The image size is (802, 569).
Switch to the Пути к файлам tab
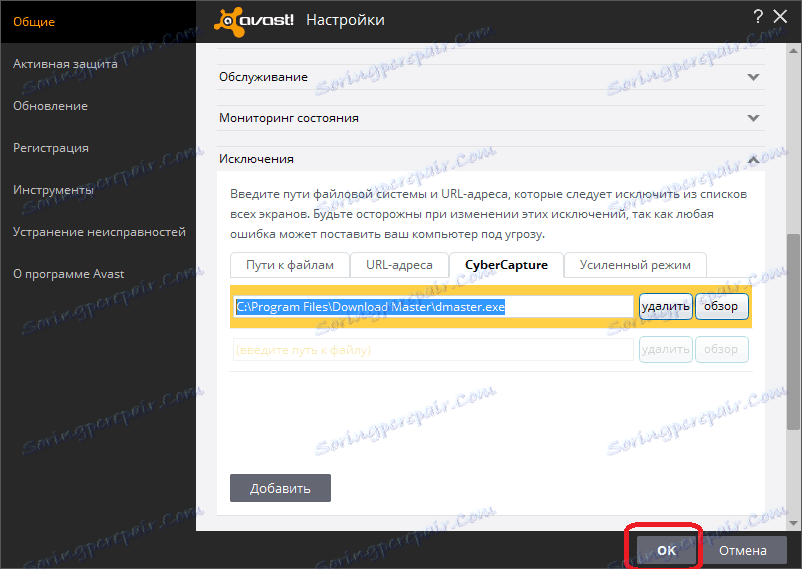click(x=290, y=265)
